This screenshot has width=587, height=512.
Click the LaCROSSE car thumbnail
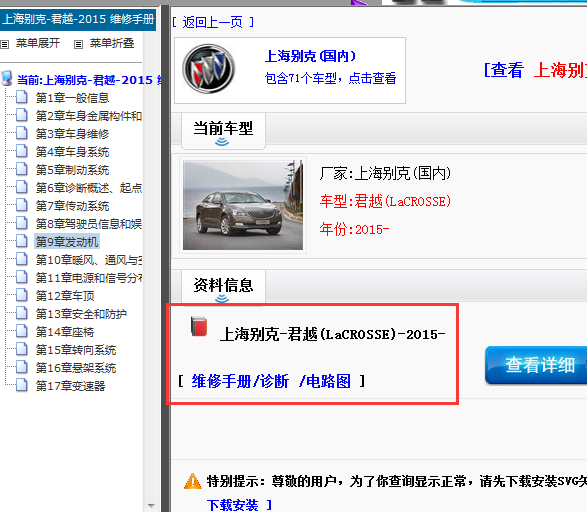[243, 205]
